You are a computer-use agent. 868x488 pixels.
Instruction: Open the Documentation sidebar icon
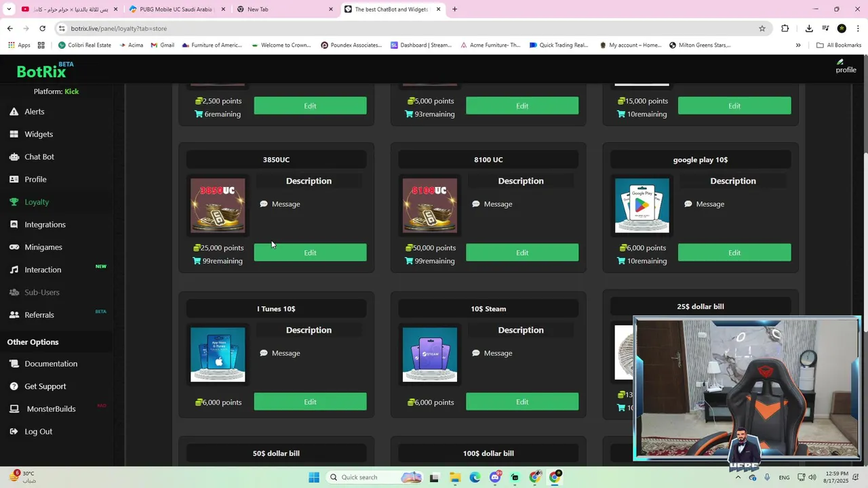click(14, 364)
